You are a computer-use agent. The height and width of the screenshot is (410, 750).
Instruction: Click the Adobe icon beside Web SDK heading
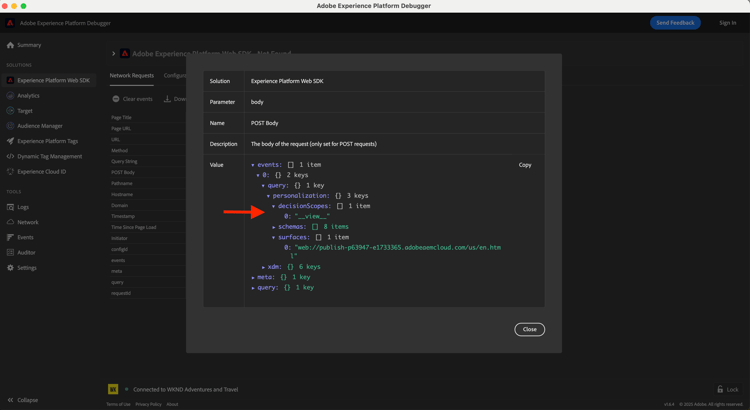[x=124, y=54]
